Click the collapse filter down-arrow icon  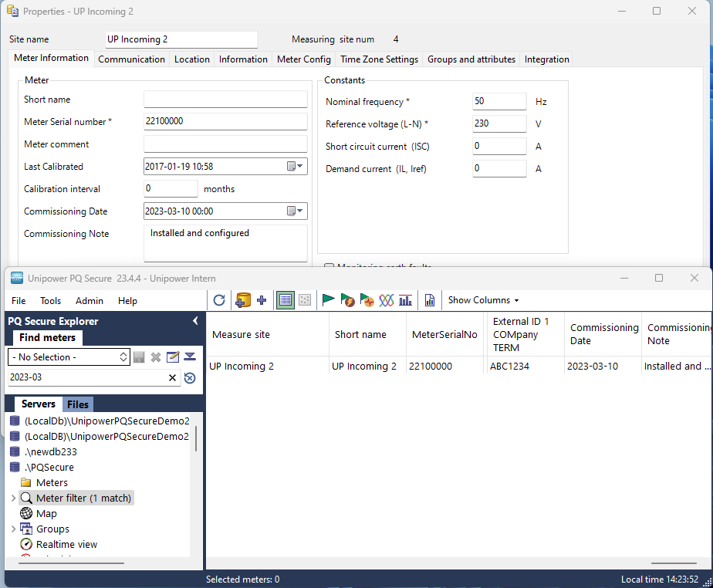[190, 357]
